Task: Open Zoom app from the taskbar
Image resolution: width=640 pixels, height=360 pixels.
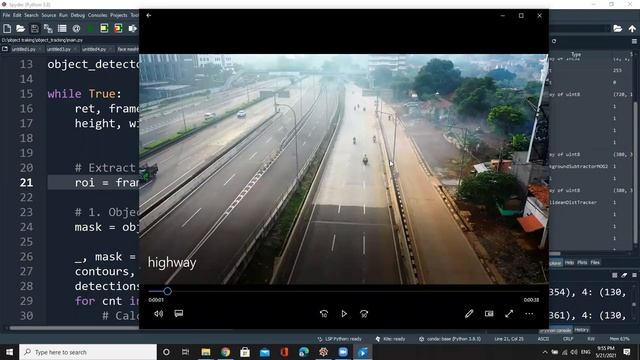Action: [343, 352]
